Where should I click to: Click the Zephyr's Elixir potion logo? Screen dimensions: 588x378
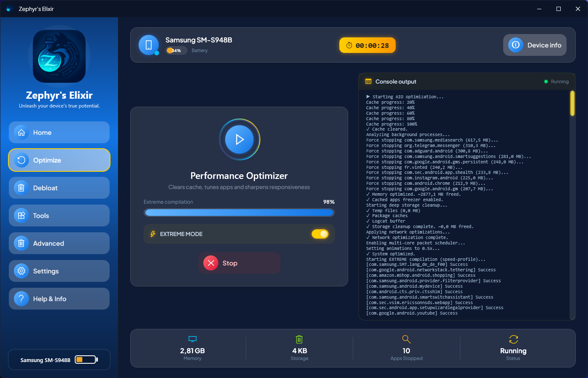(x=59, y=56)
